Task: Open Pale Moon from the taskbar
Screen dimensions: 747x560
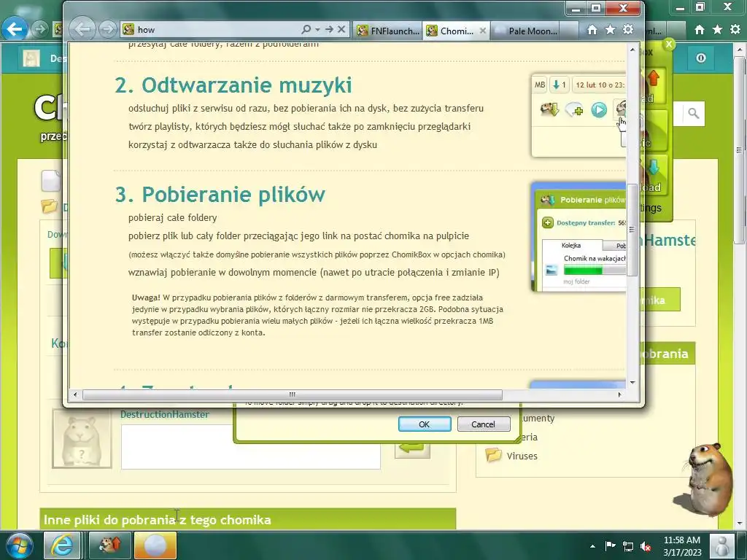Action: [x=155, y=545]
